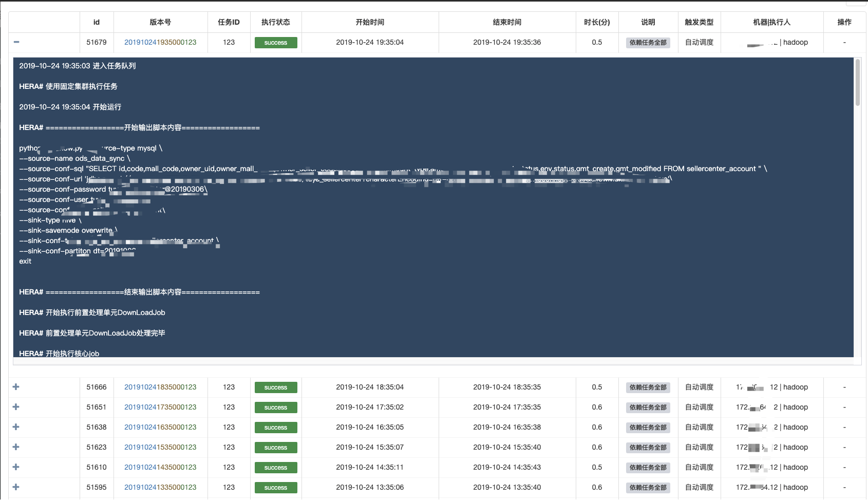The image size is (868, 500).
Task: Open version link 201910241635000123
Action: [x=160, y=427]
